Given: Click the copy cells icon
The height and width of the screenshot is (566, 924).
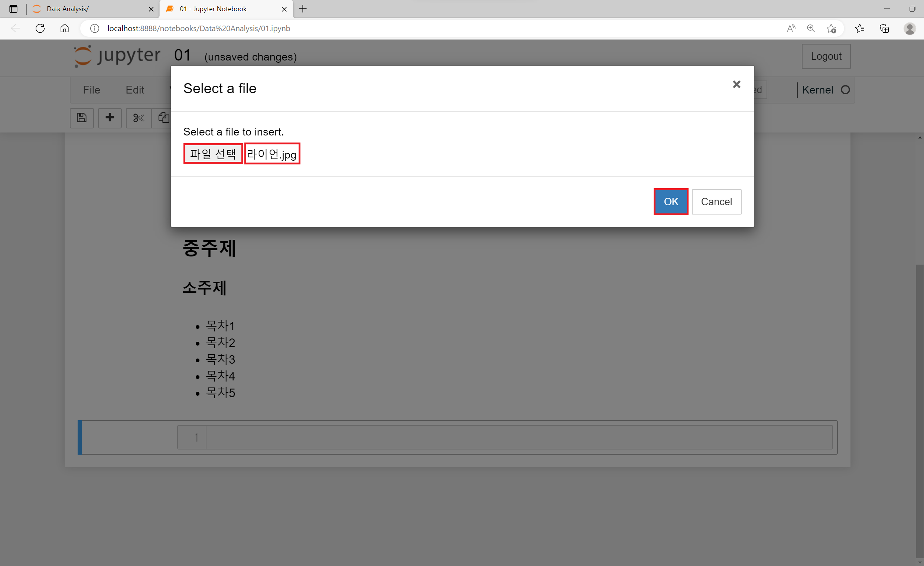Looking at the screenshot, I should click(x=163, y=118).
